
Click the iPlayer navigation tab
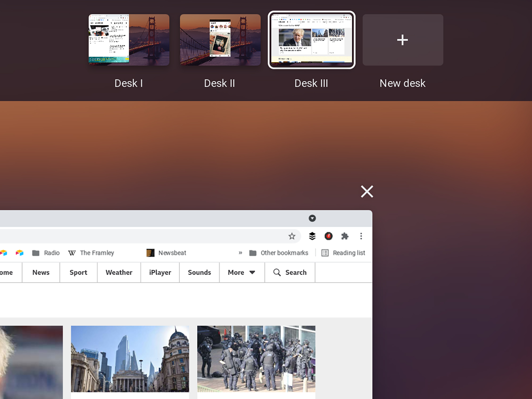click(x=160, y=272)
